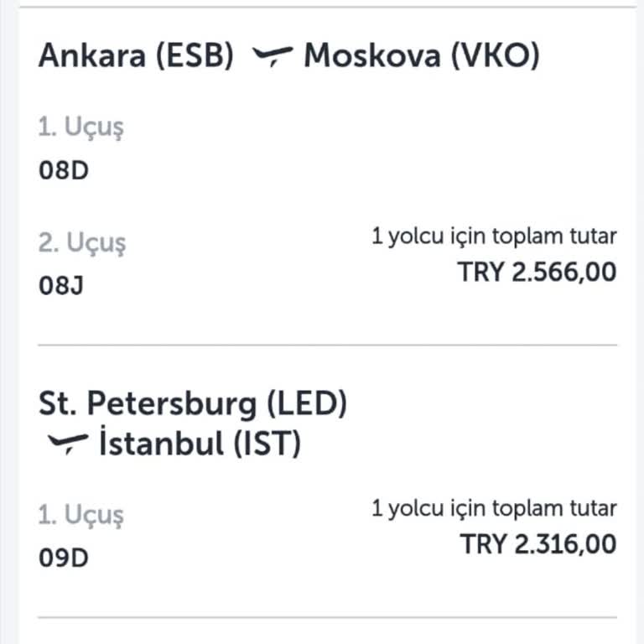This screenshot has height=644, width=644.
Task: Select seat number 08J
Action: coord(62,285)
